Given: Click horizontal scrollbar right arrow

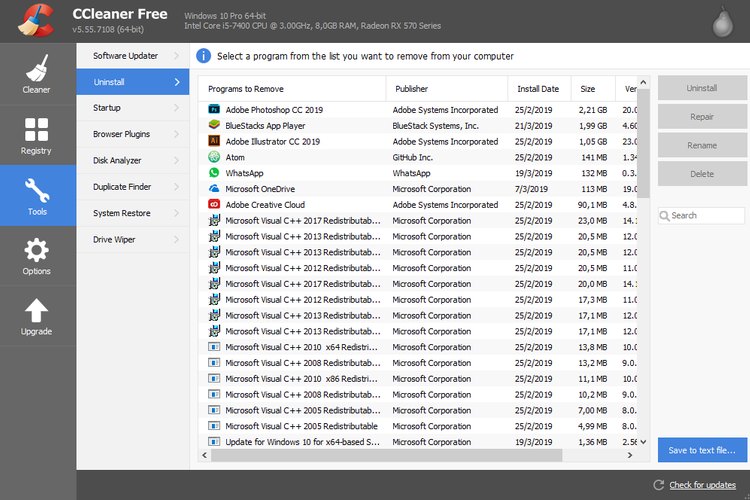Looking at the screenshot, I should click(x=630, y=455).
